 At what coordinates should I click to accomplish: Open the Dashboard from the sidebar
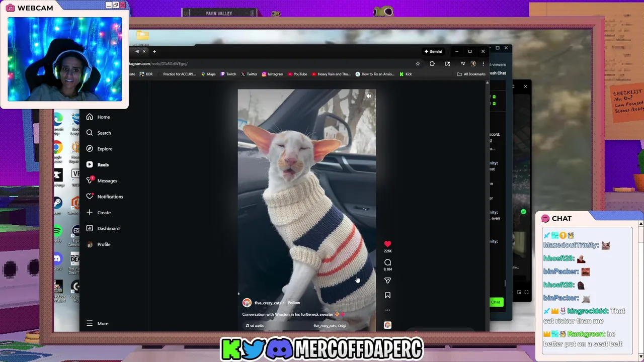pos(103,228)
